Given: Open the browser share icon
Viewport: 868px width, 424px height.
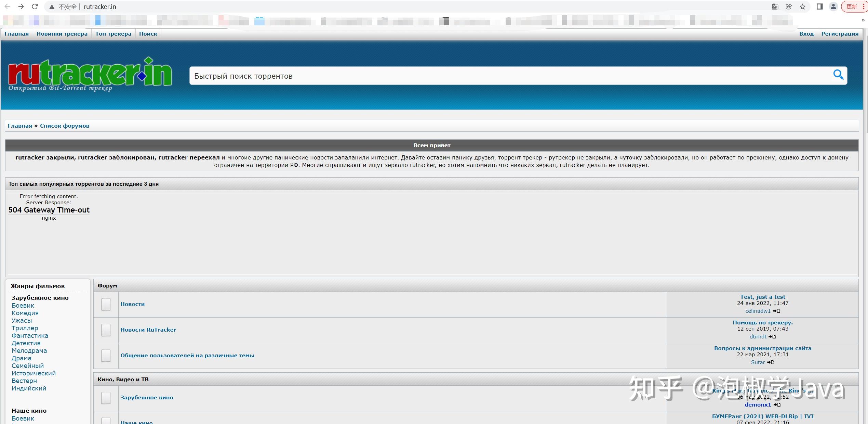Looking at the screenshot, I should click(x=789, y=7).
